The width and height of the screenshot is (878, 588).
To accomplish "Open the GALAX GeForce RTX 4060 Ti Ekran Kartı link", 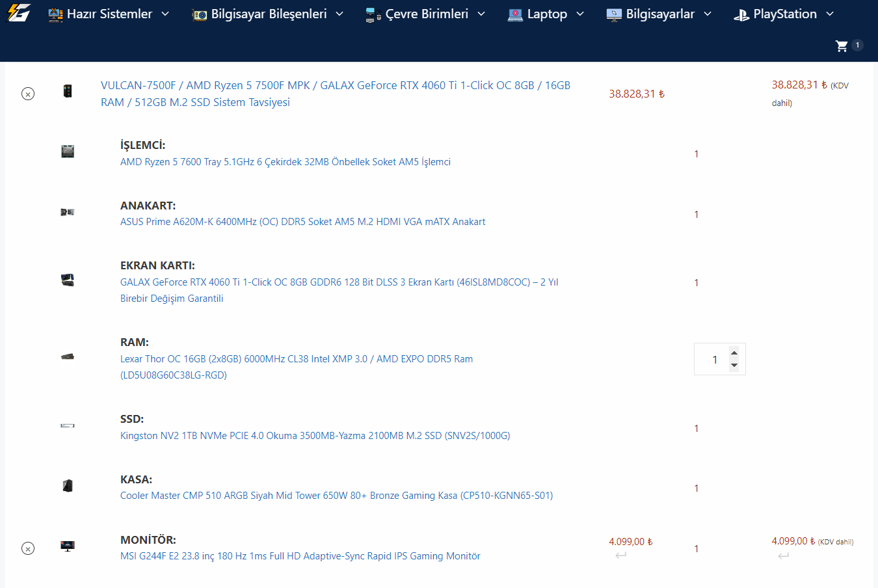I will click(339, 290).
